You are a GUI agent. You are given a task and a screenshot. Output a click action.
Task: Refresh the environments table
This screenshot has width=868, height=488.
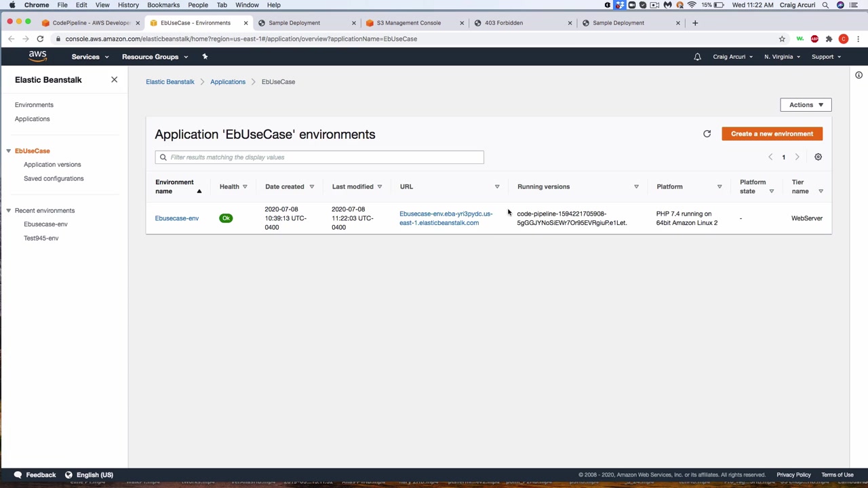tap(707, 134)
